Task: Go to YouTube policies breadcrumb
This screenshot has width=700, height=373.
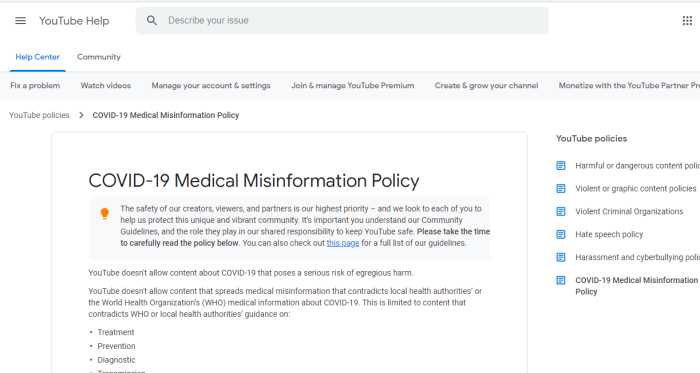Action: pyautogui.click(x=39, y=115)
